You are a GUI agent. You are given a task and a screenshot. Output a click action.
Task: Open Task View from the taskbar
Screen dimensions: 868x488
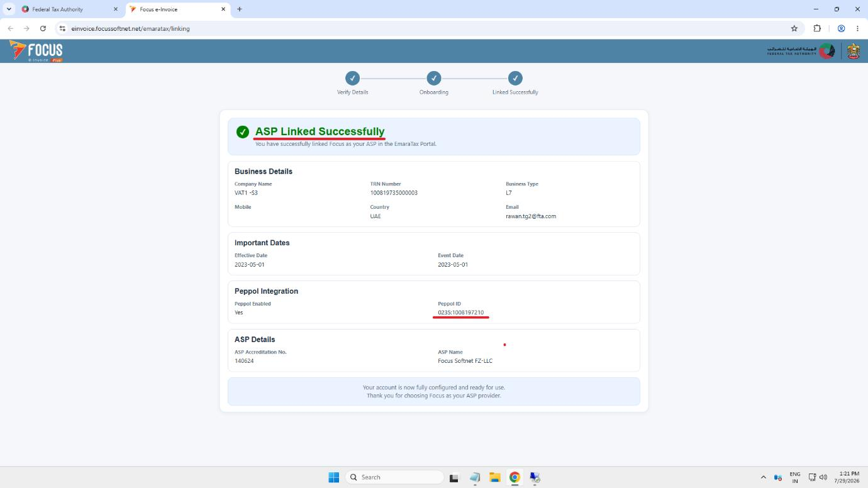point(454,477)
